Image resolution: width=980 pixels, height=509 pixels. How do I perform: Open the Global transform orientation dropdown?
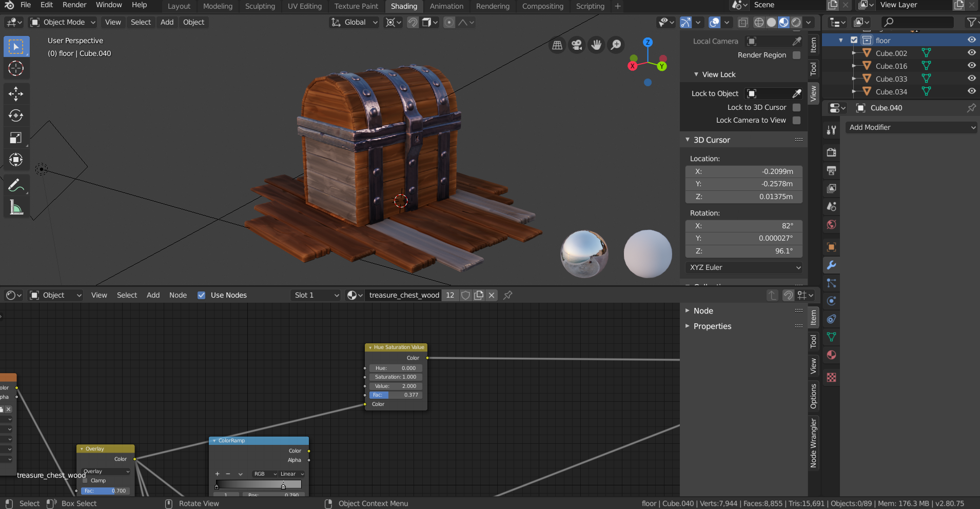354,22
